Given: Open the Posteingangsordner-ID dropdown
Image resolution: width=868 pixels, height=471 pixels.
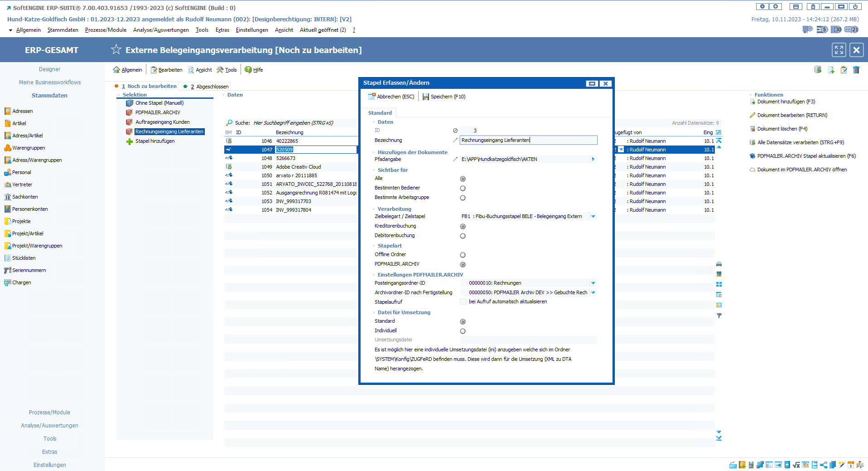Looking at the screenshot, I should (x=593, y=283).
